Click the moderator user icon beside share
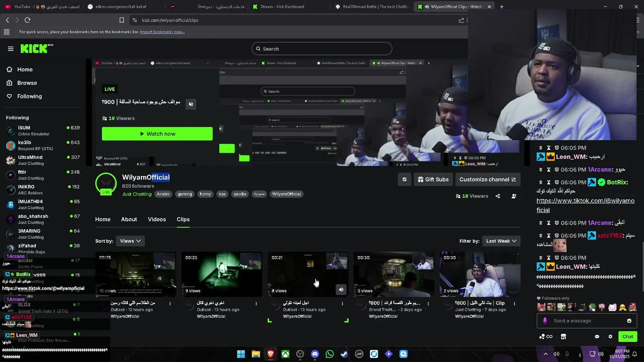 pyautogui.click(x=514, y=196)
